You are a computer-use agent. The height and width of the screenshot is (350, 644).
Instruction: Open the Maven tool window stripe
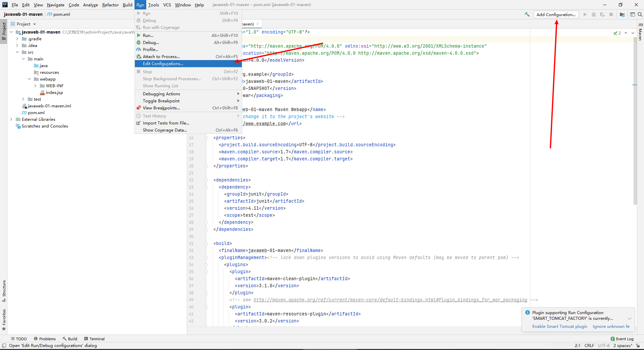(640, 31)
